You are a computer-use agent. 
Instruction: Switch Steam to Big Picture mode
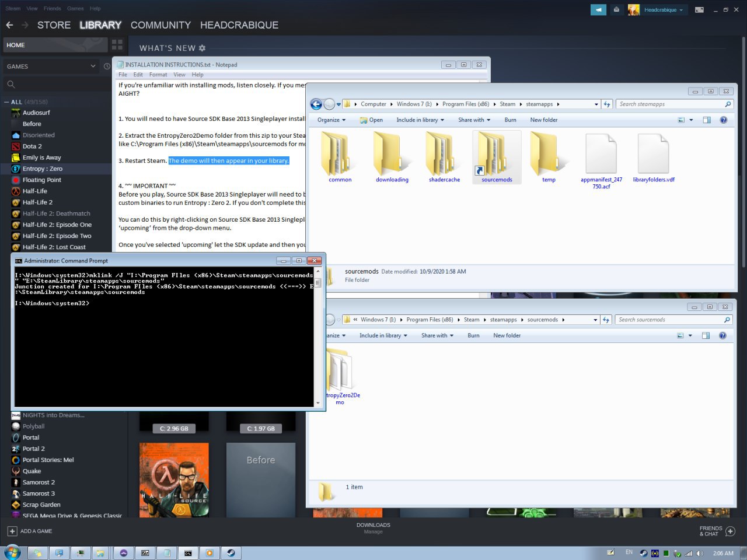pyautogui.click(x=699, y=10)
